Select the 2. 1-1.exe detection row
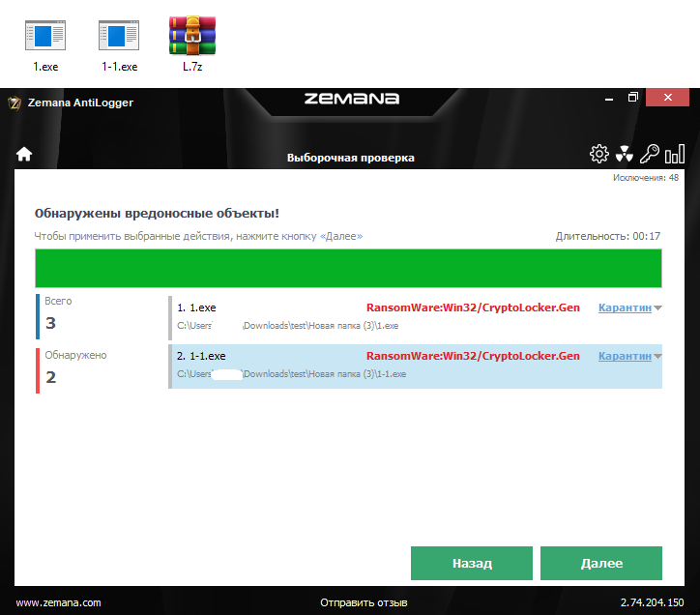The width and height of the screenshot is (700, 615). pyautogui.click(x=415, y=366)
